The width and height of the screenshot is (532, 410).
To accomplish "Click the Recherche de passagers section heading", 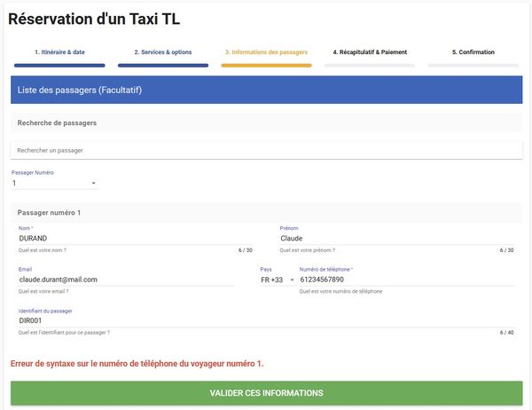I will [x=57, y=122].
